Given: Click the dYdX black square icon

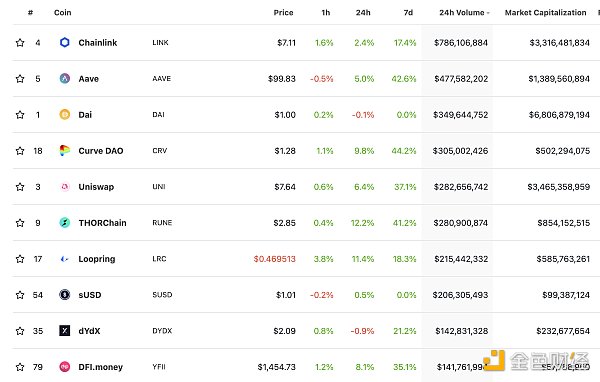Looking at the screenshot, I should point(65,331).
